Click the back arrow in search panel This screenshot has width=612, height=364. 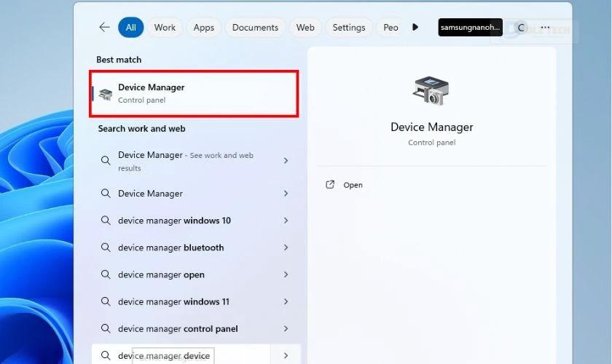(104, 28)
